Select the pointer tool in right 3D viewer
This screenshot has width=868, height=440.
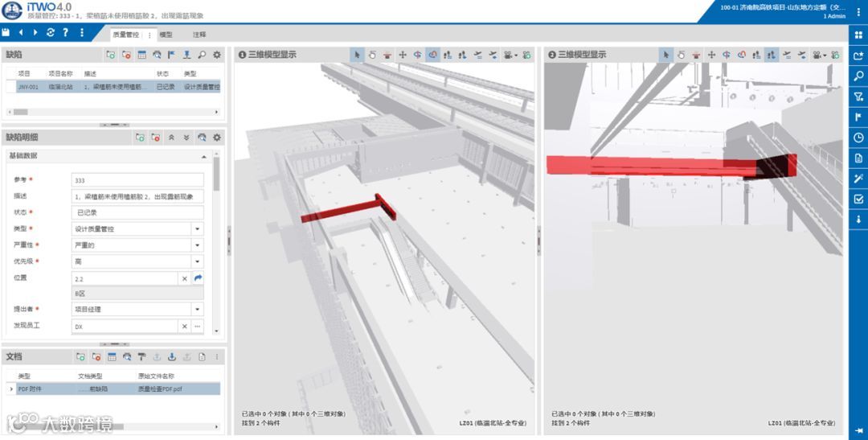pos(666,55)
